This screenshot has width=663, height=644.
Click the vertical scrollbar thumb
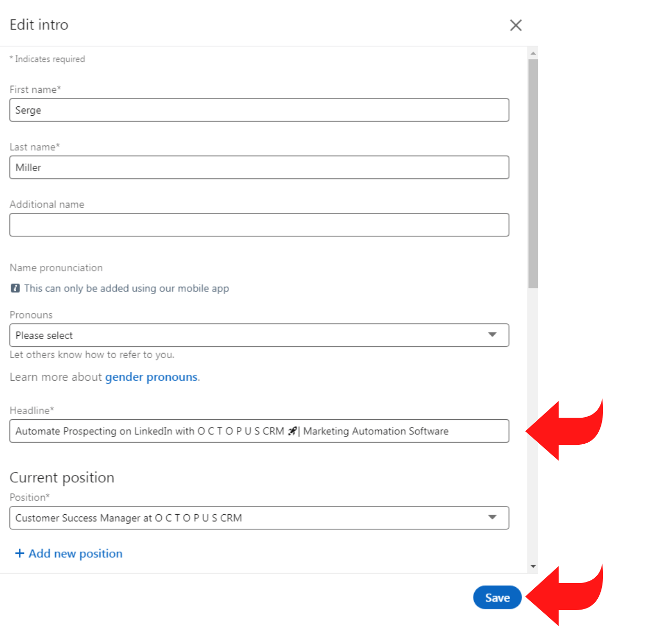click(x=533, y=172)
